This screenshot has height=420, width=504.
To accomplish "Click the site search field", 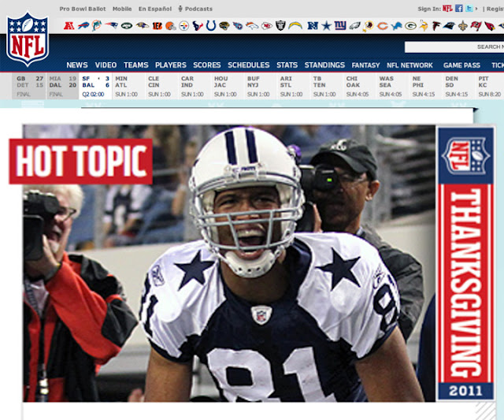I will [454, 47].
